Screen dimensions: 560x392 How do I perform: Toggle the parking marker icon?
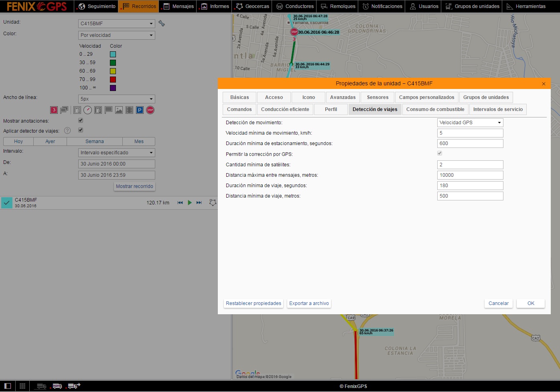pos(140,110)
